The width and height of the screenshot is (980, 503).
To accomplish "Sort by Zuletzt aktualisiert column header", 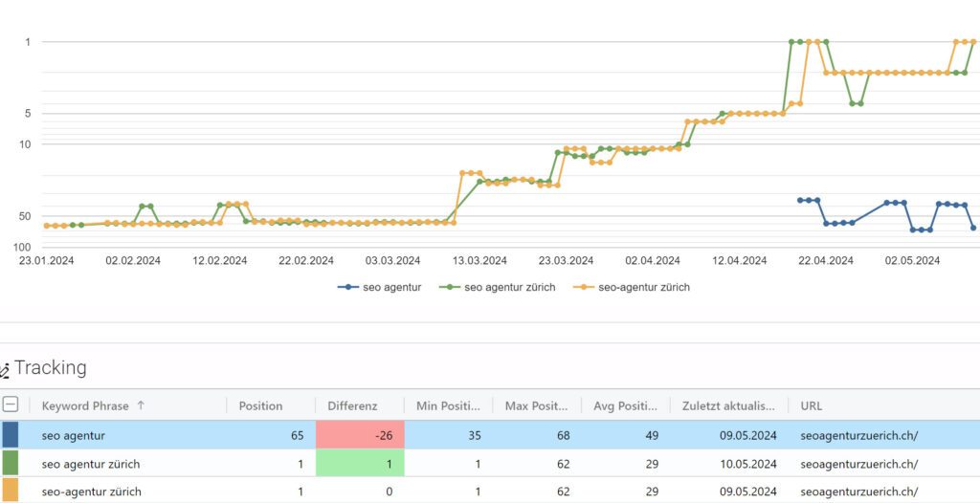I will [x=727, y=405].
